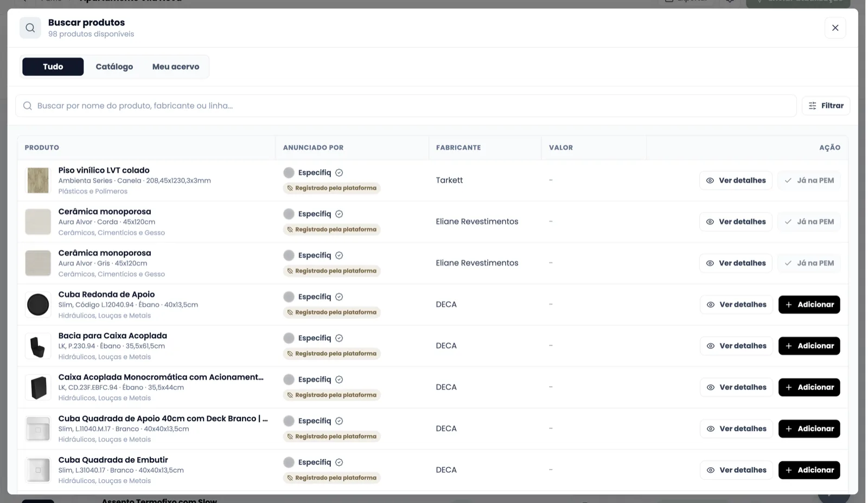This screenshot has height=503, width=868.
Task: Click the Especifiq avatar in the Piso vinílico row
Action: 289,172
